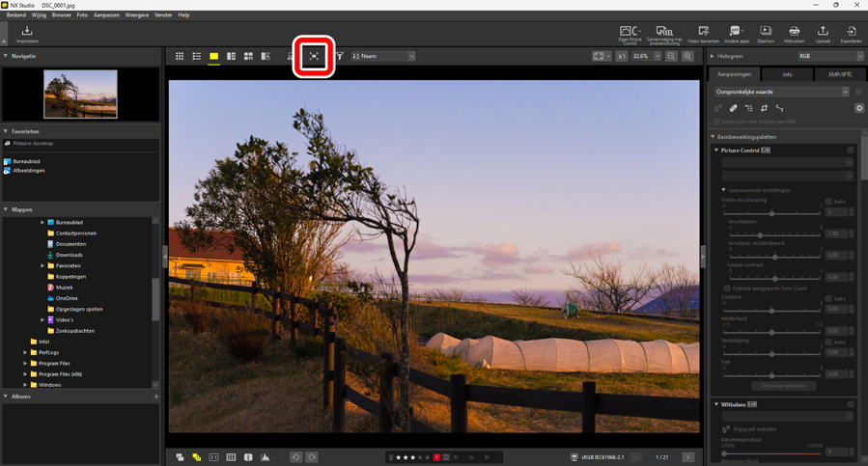Open the Naam sort order dropdown
Image resolution: width=868 pixels, height=466 pixels.
383,57
